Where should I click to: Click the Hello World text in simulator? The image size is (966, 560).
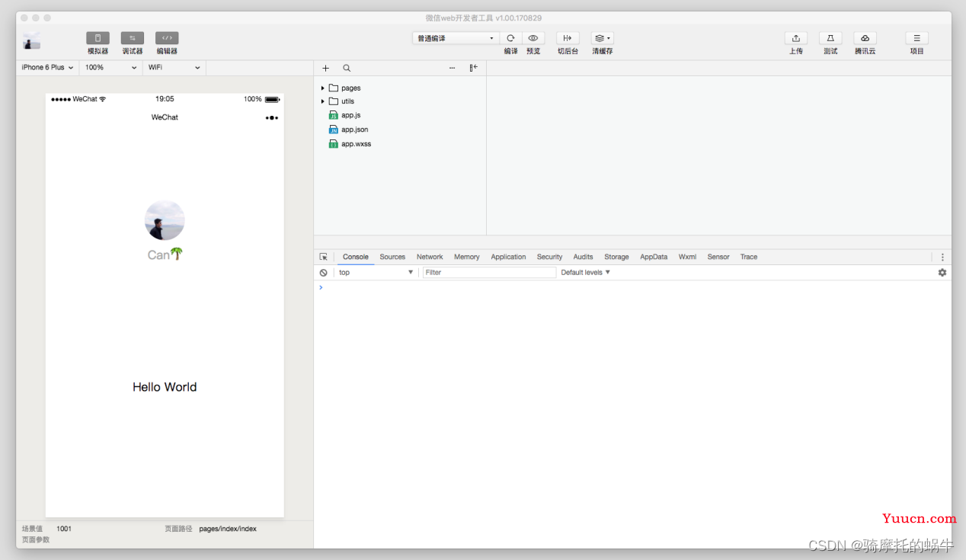pos(165,387)
